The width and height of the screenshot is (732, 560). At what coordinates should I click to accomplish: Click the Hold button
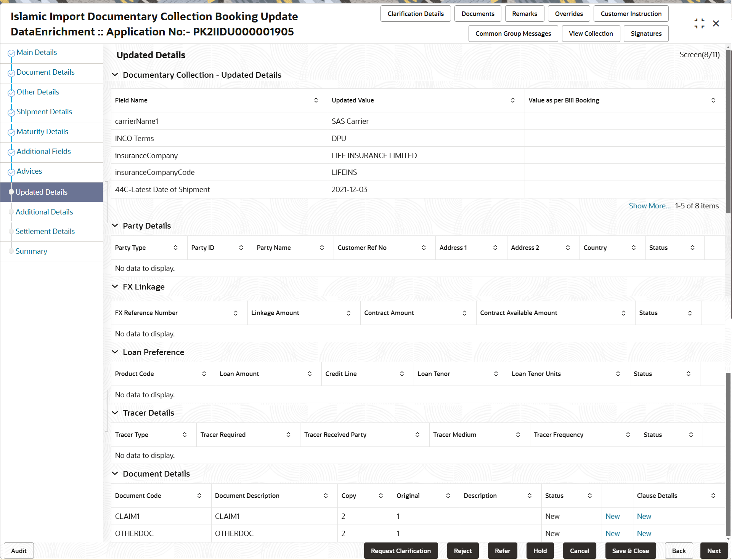539,551
